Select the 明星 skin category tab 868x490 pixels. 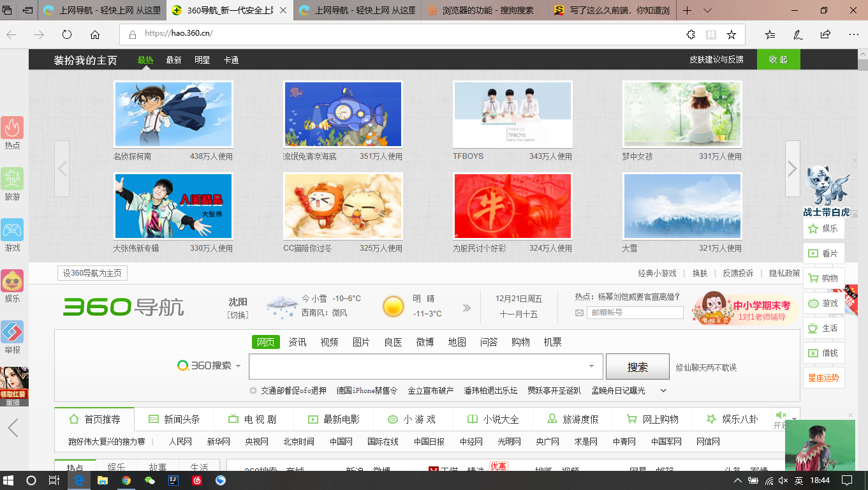point(202,60)
